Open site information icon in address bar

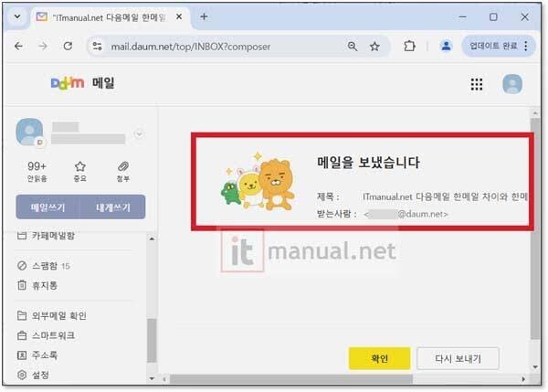pos(97,47)
